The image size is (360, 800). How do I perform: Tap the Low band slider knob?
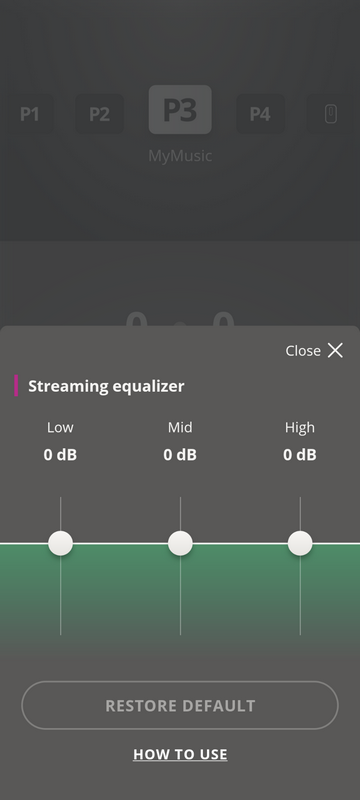point(61,543)
